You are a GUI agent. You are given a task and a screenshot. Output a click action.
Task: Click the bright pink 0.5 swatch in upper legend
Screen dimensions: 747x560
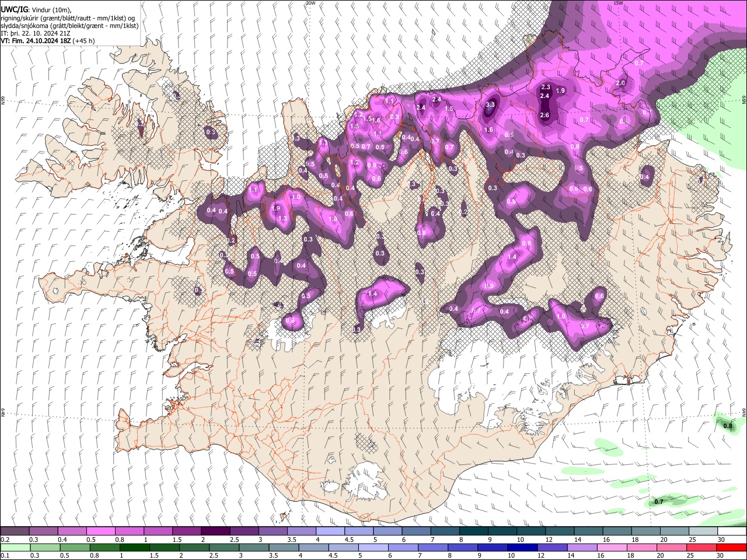pos(101,531)
